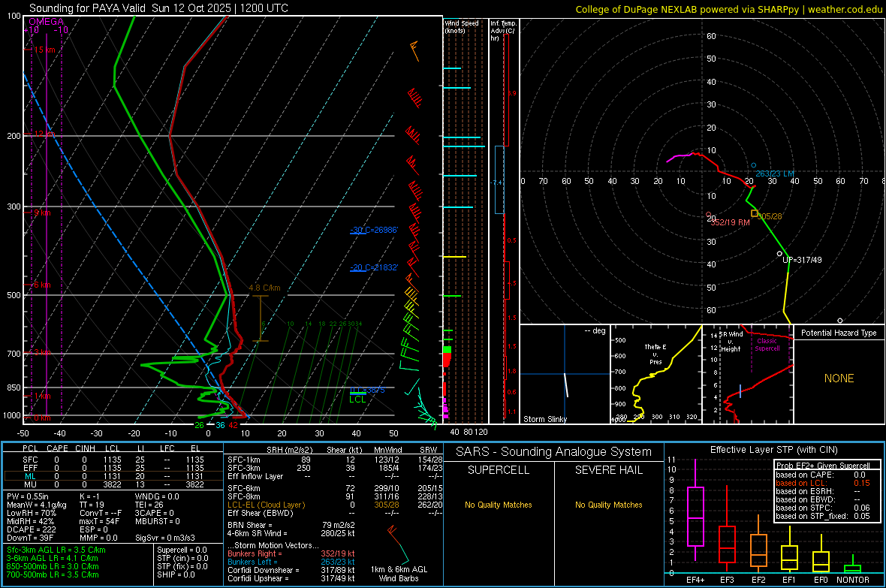This screenshot has width=886, height=588.
Task: Click the Bunkers Left circle marker on hodograph
Action: click(x=753, y=166)
